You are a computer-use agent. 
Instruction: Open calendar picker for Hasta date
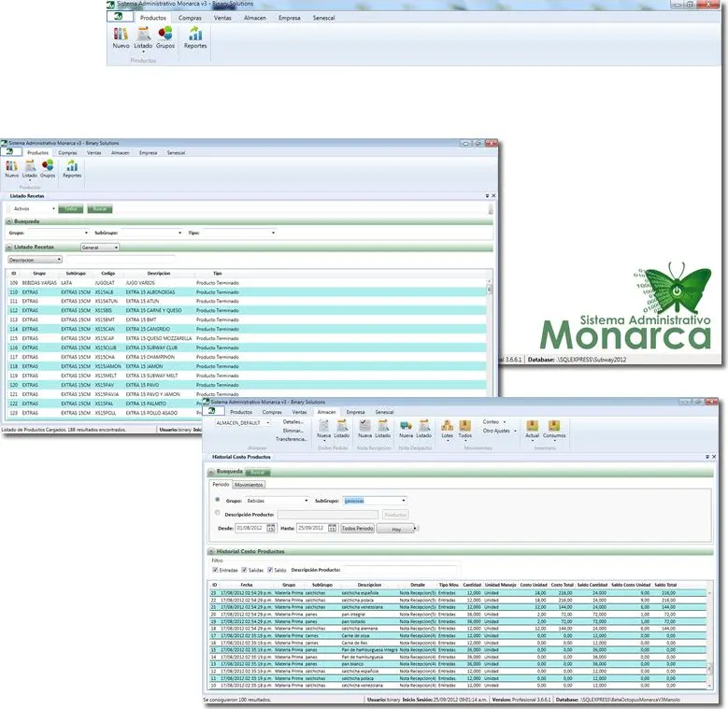332,528
